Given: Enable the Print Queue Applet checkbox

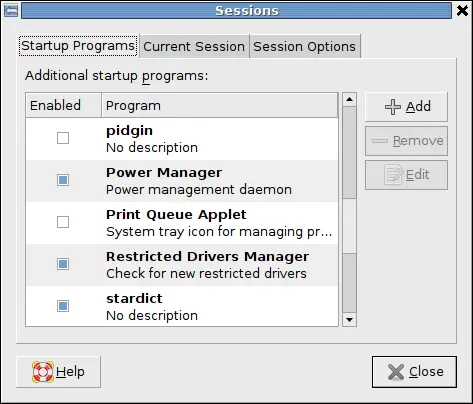Looking at the screenshot, I should click(63, 222).
